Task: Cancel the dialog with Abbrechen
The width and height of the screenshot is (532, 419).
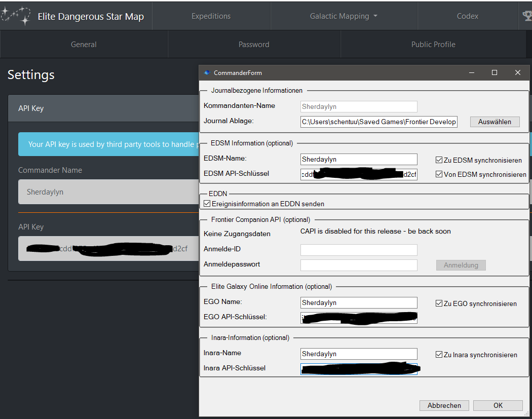Action: pyautogui.click(x=444, y=405)
